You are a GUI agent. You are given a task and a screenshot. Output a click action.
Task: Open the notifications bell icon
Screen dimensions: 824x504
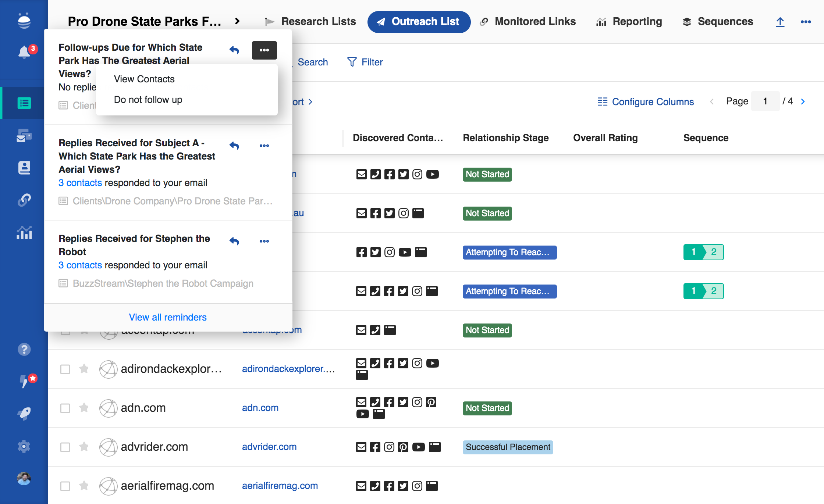[x=24, y=52]
